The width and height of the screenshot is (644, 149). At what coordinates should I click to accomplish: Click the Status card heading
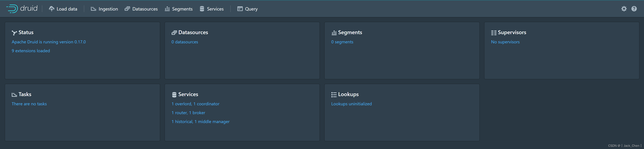(x=26, y=32)
